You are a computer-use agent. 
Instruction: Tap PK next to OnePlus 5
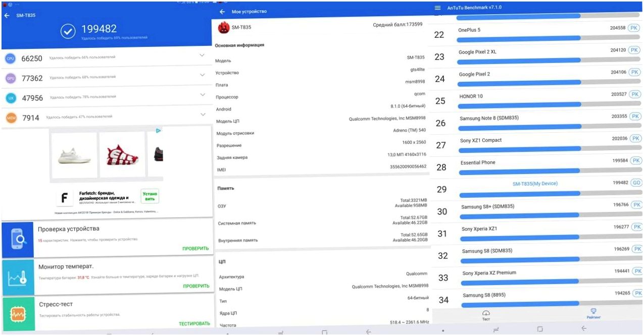(634, 28)
